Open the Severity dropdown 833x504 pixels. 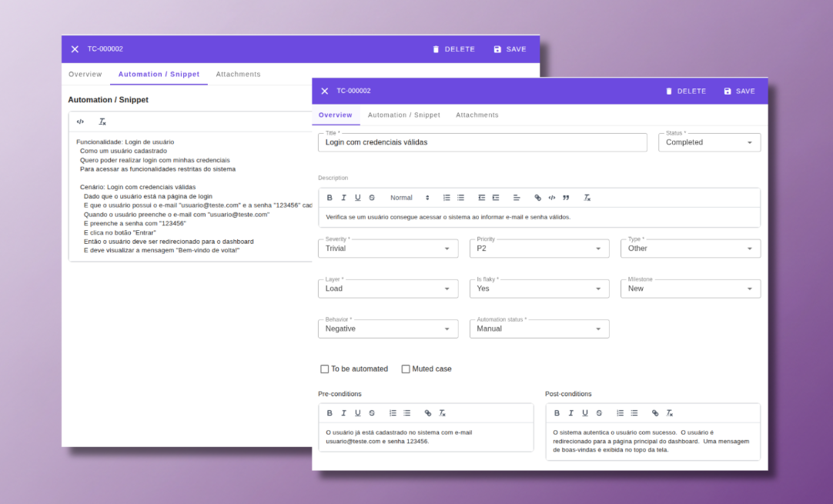(x=447, y=248)
